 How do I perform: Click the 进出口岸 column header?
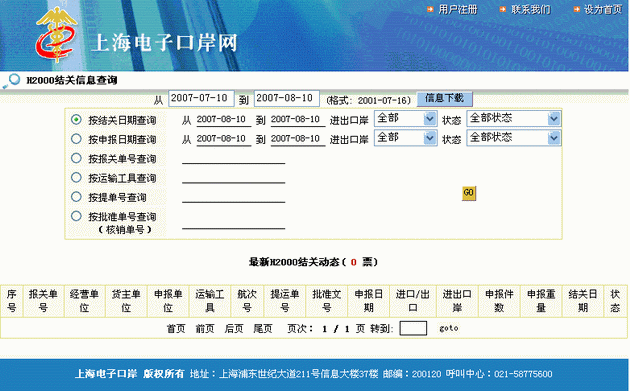click(x=457, y=301)
